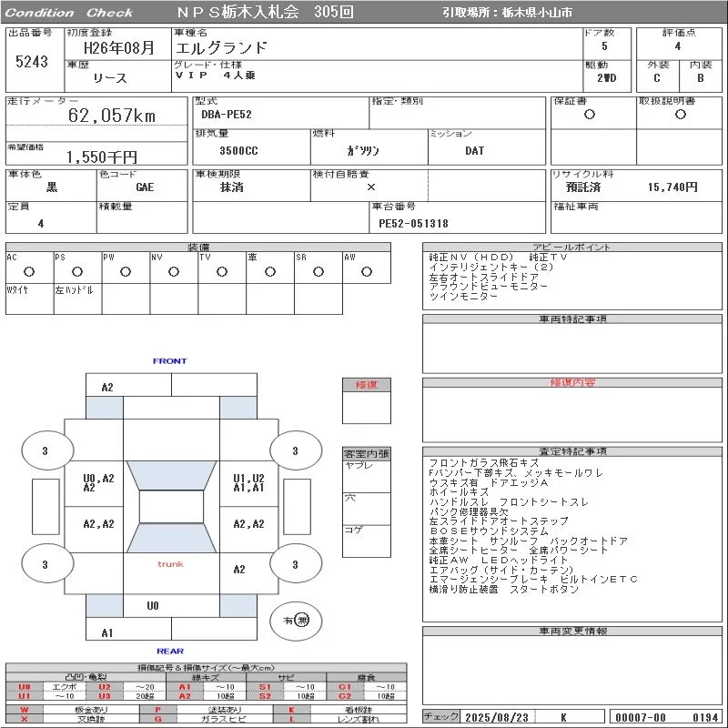Screen dimensions: 728x728
Task: Click the red L legend code
Action: click(x=291, y=719)
